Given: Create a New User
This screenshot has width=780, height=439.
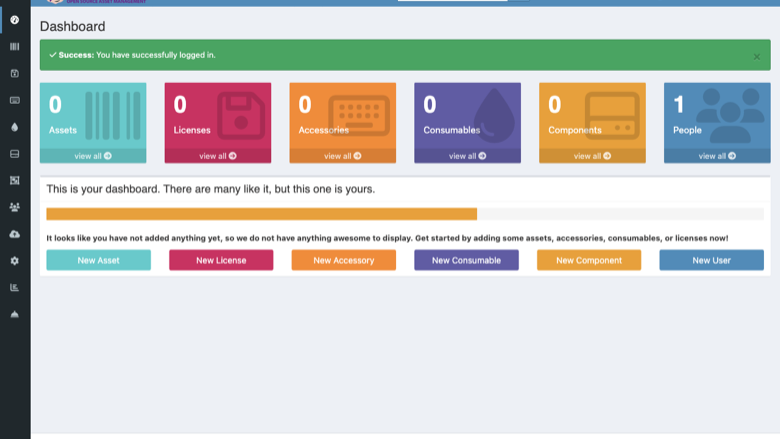Looking at the screenshot, I should [x=711, y=260].
